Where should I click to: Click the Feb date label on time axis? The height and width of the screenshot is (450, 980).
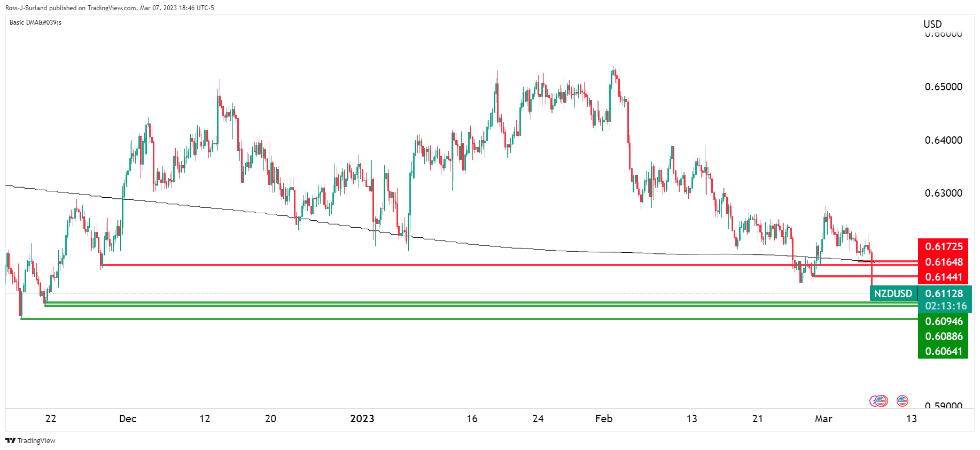(604, 418)
